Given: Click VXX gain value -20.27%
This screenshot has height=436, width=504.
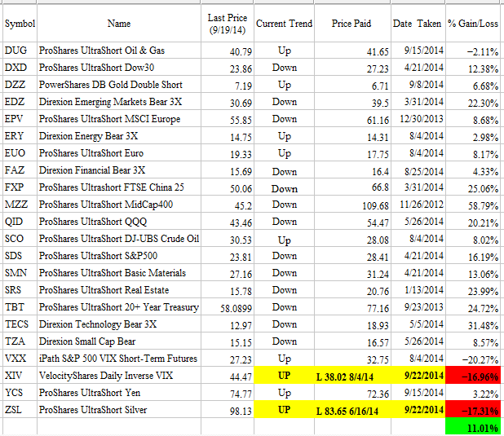Looking at the screenshot, I should click(475, 359).
